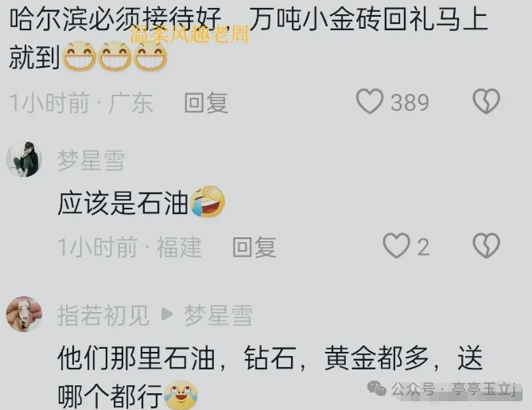Reply to the 哈尔滨必须接待好 comment
This screenshot has width=532, height=410.
coord(206,102)
